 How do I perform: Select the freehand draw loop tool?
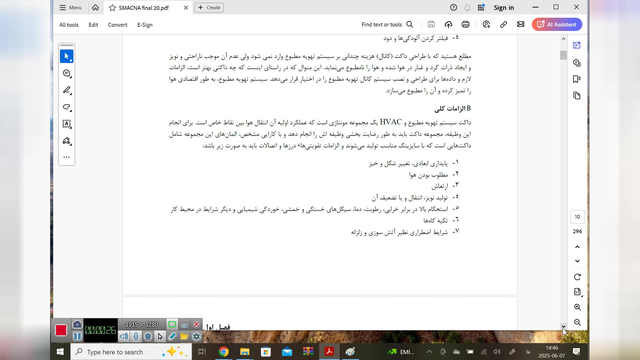(67, 107)
